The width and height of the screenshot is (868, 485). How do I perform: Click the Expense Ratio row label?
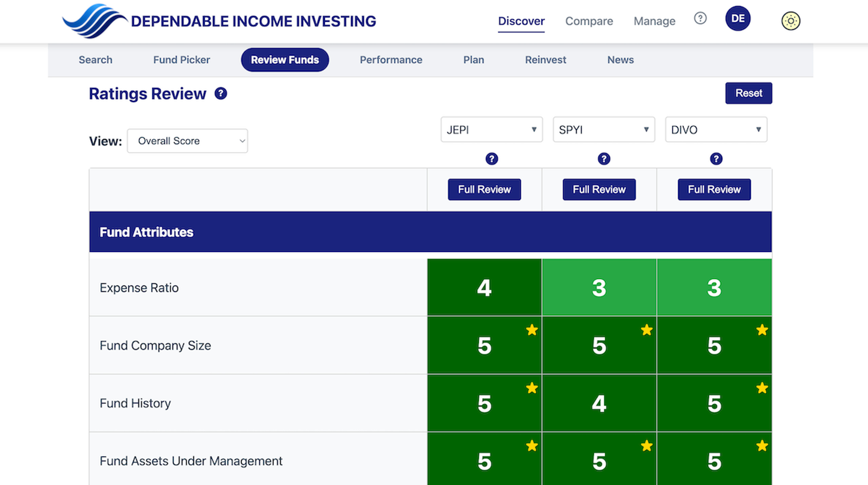[x=139, y=288]
